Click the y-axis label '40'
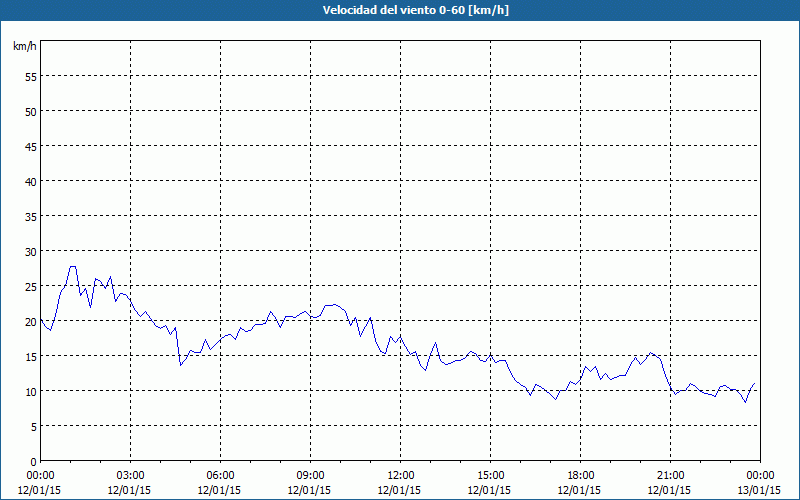 (31, 181)
